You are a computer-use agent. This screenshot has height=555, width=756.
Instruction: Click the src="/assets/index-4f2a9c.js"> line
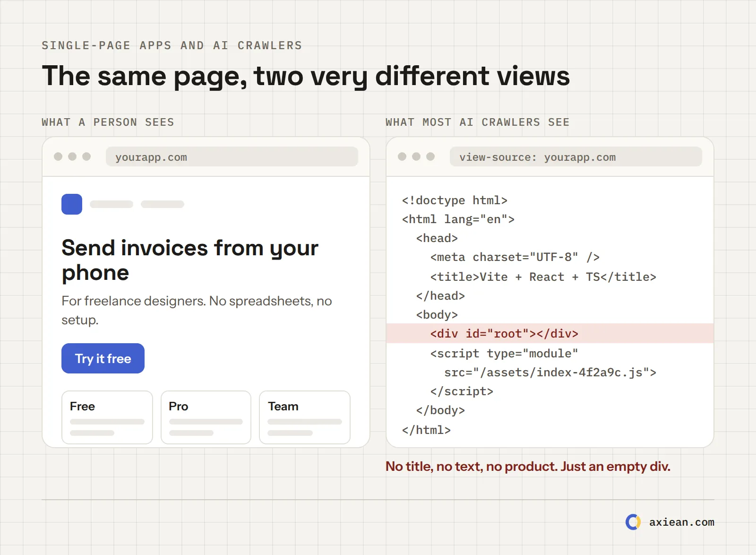coord(550,373)
